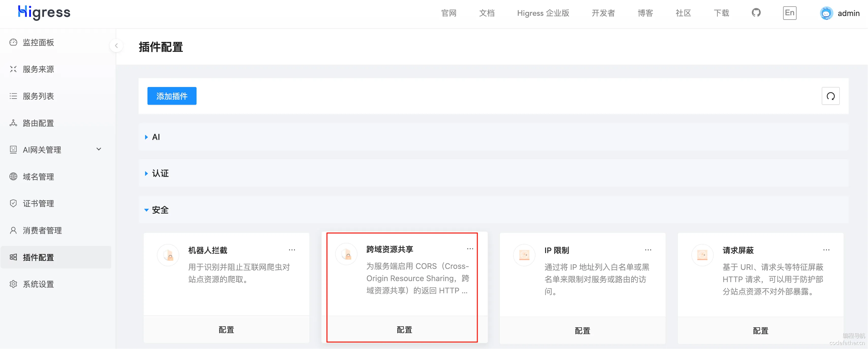
Task: Click the 跨域资源共享 plugin icon
Action: click(x=346, y=254)
